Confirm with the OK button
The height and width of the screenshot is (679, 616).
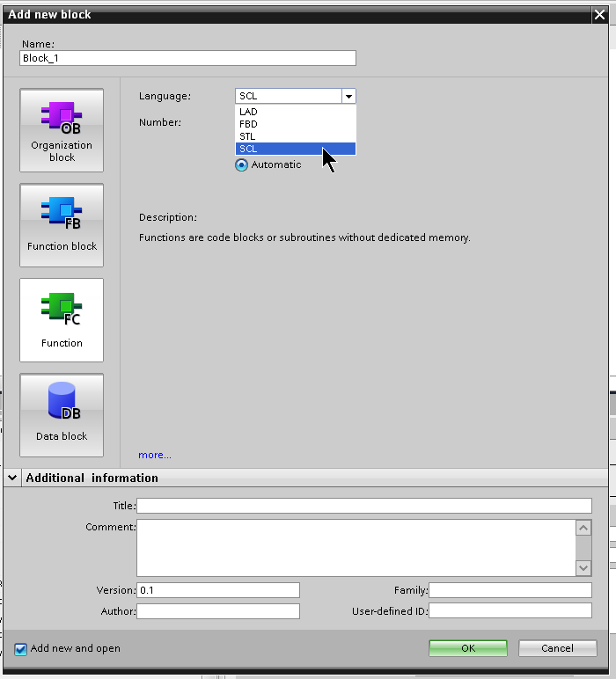click(x=468, y=648)
